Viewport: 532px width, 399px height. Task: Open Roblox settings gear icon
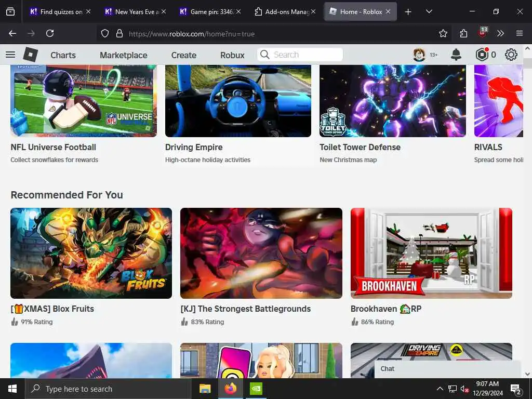(x=511, y=55)
